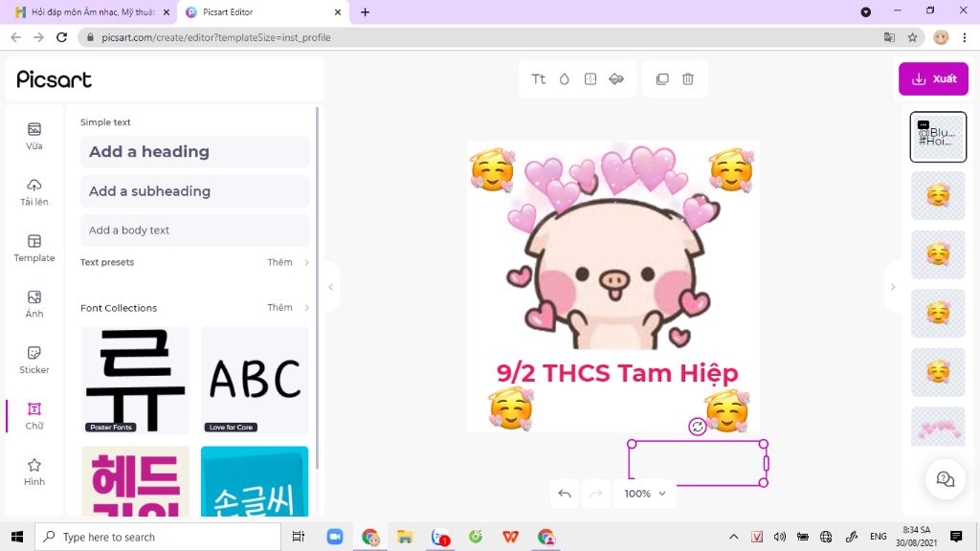Open the zoom 100% dropdown
This screenshot has width=980, height=551.
(645, 494)
